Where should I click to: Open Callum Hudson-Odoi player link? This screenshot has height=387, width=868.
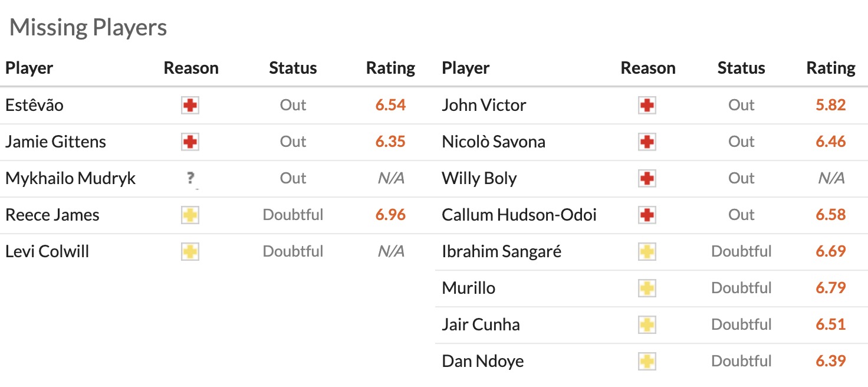point(519,215)
